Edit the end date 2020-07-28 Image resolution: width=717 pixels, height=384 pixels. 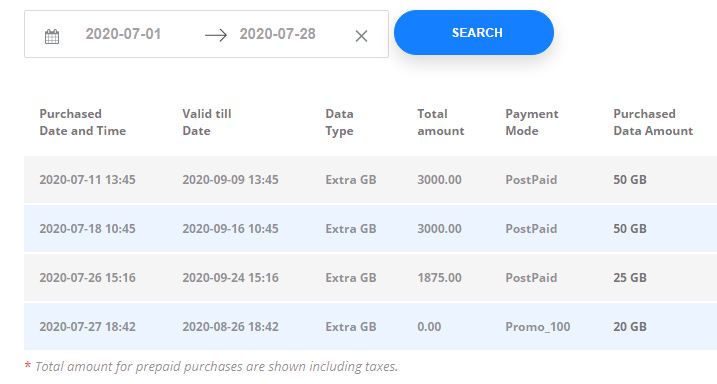278,34
